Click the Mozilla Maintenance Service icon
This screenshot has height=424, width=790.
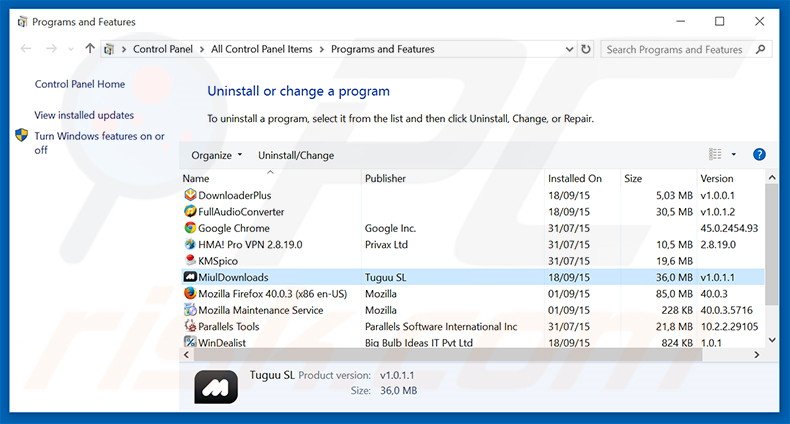click(190, 310)
